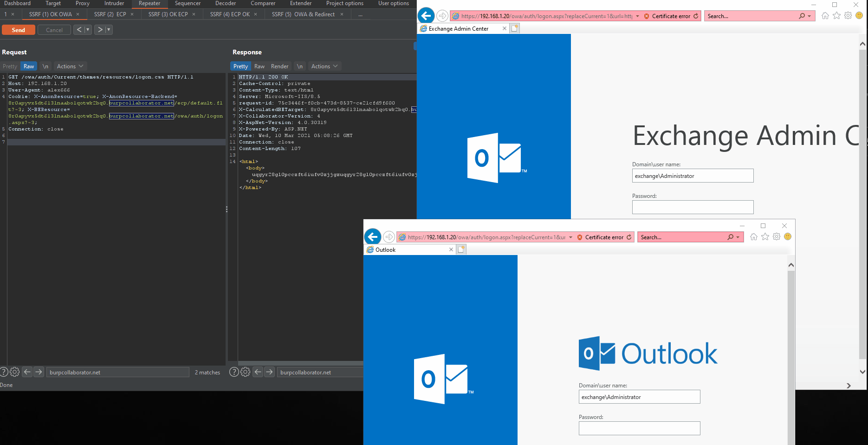Close the SSRF (2) ECP repeater tab
The image size is (868, 445).
(x=132, y=14)
